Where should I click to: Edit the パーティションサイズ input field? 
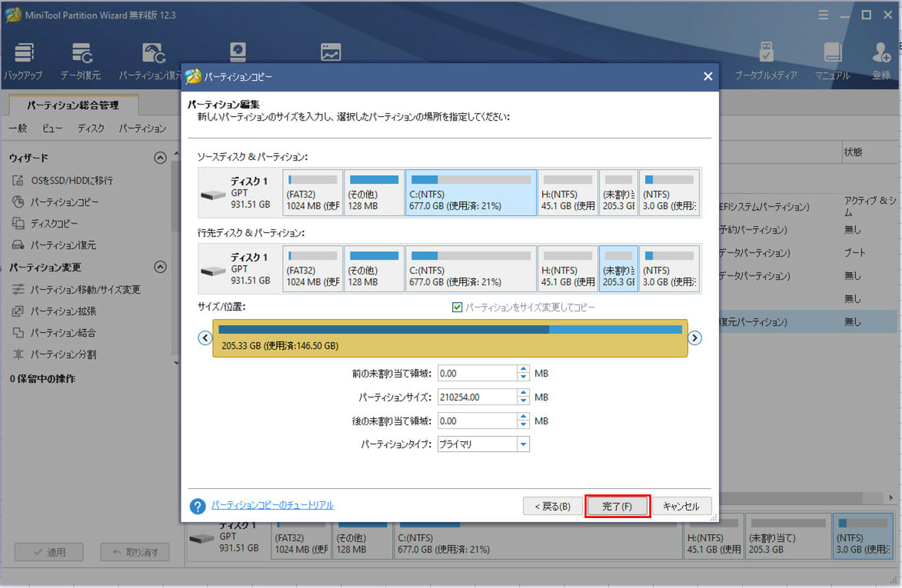[477, 397]
